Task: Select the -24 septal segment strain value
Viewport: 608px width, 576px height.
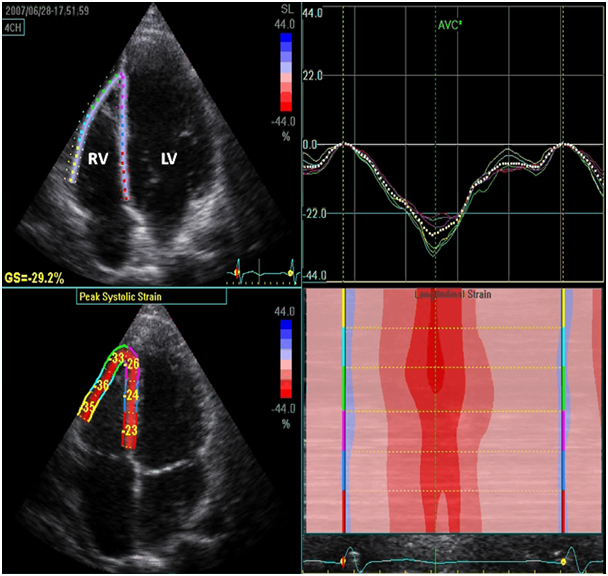Action: click(130, 397)
